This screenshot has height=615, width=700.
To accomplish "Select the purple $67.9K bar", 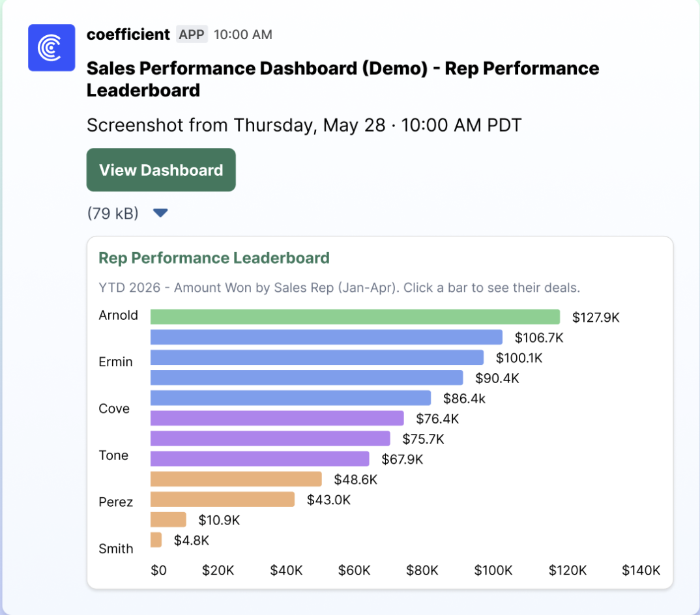I will [260, 459].
